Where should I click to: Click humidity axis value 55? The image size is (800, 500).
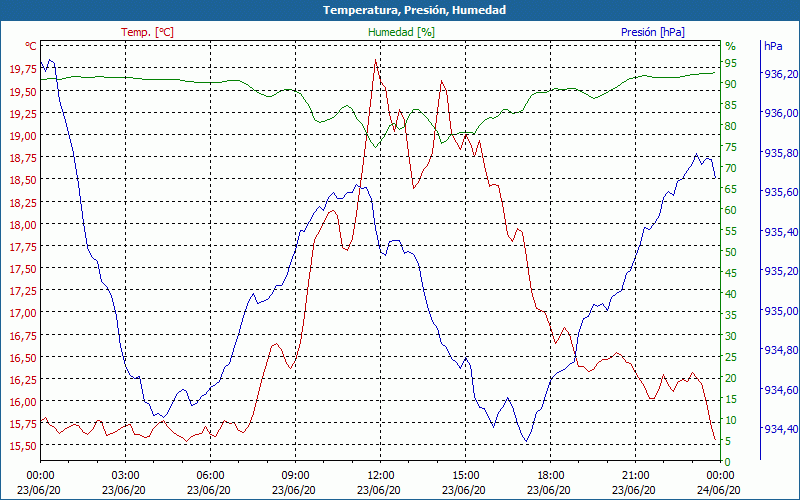click(731, 231)
